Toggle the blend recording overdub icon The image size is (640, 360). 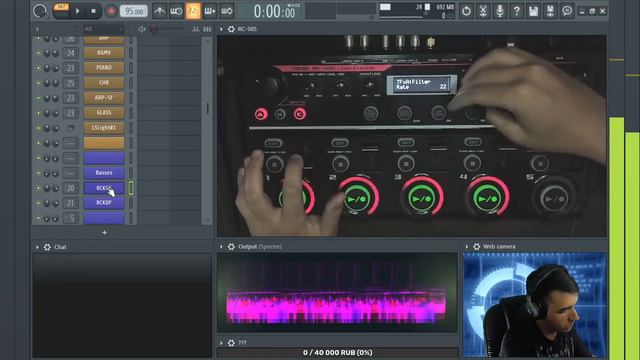click(210, 11)
